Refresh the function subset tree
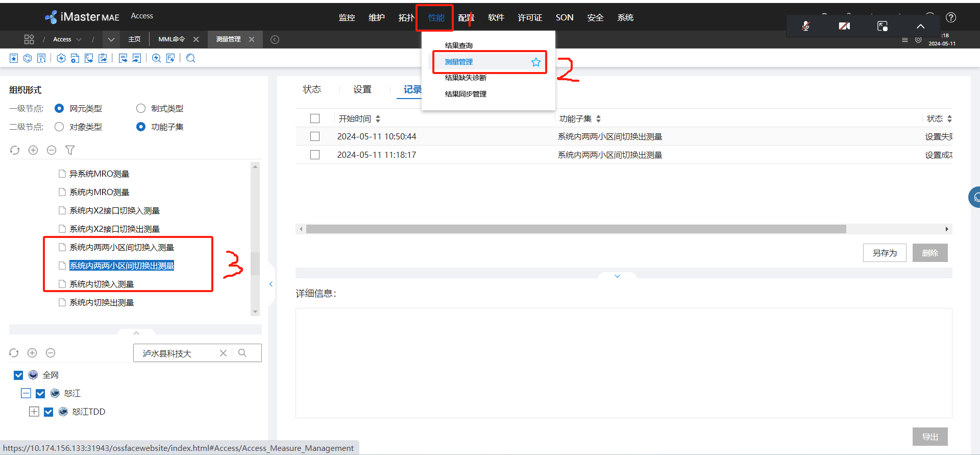980x455 pixels. [x=15, y=150]
